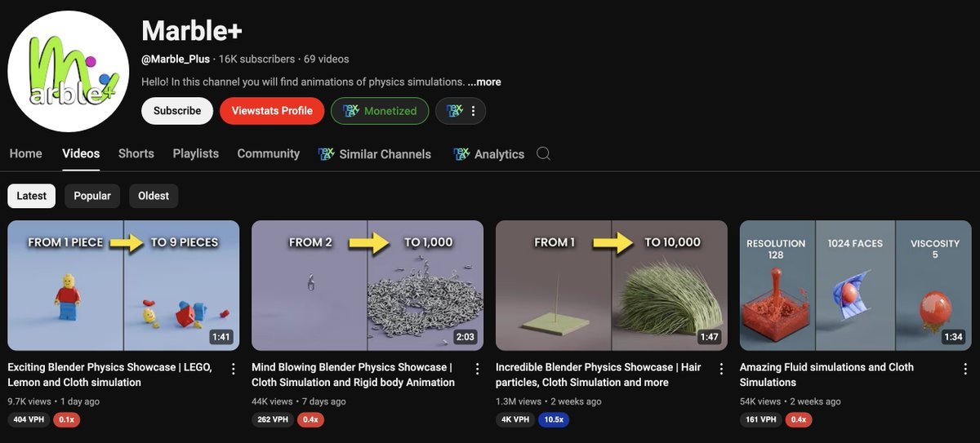
Task: Select the Popular sort chip
Action: point(92,196)
